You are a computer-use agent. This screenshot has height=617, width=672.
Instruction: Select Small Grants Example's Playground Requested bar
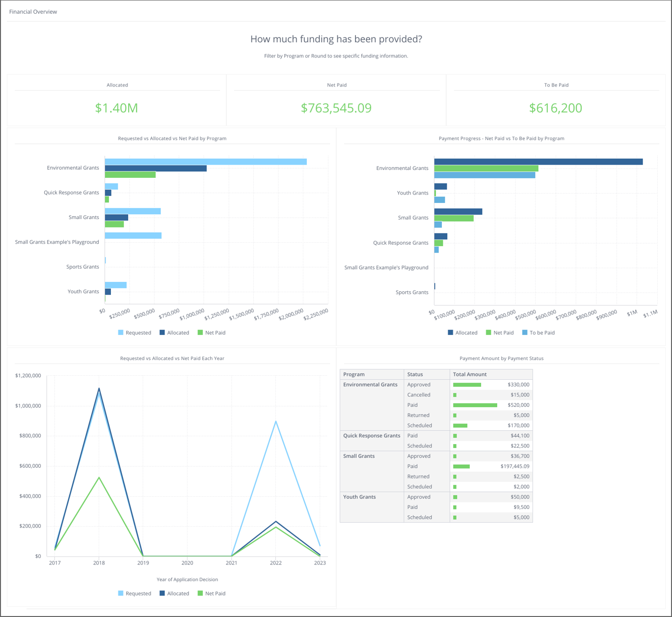(x=133, y=236)
